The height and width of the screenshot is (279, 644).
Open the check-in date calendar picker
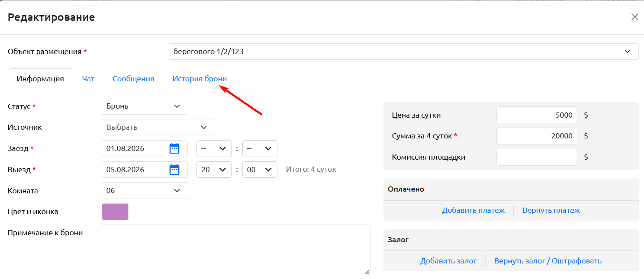point(174,148)
